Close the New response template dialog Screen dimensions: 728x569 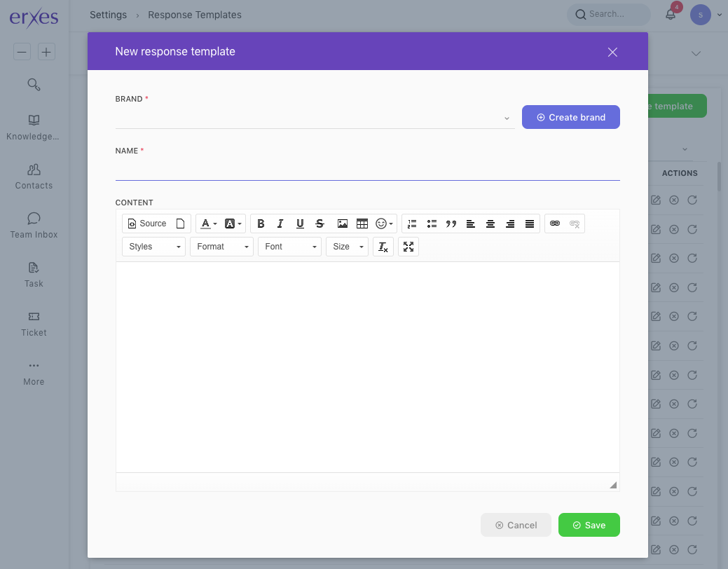click(x=612, y=52)
